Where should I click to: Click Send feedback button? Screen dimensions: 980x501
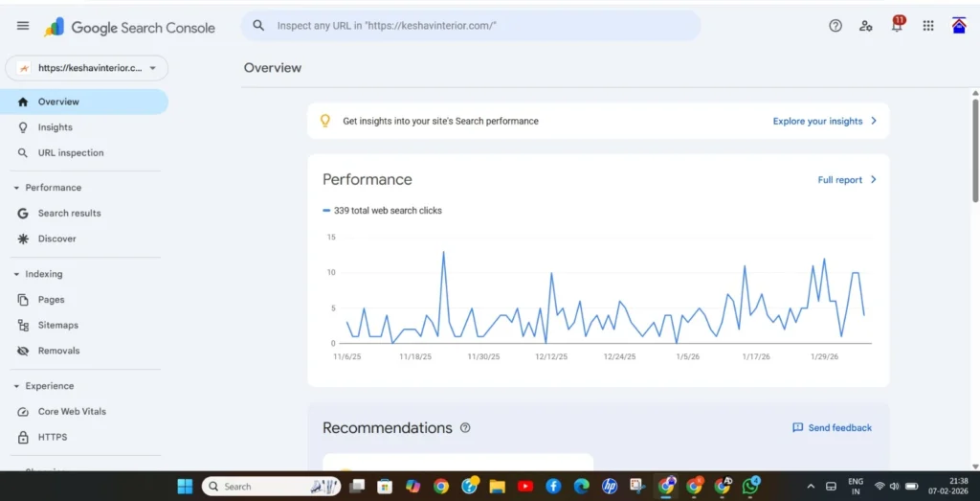pos(832,428)
